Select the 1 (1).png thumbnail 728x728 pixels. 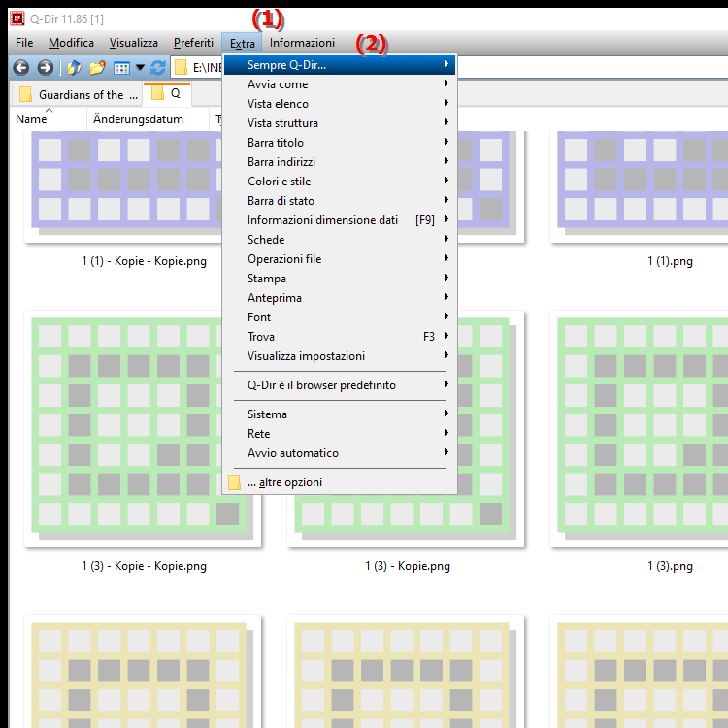tap(639, 186)
